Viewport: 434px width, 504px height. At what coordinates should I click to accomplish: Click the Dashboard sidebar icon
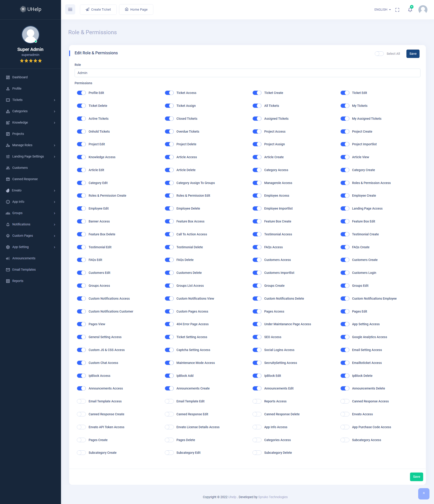(x=8, y=77)
